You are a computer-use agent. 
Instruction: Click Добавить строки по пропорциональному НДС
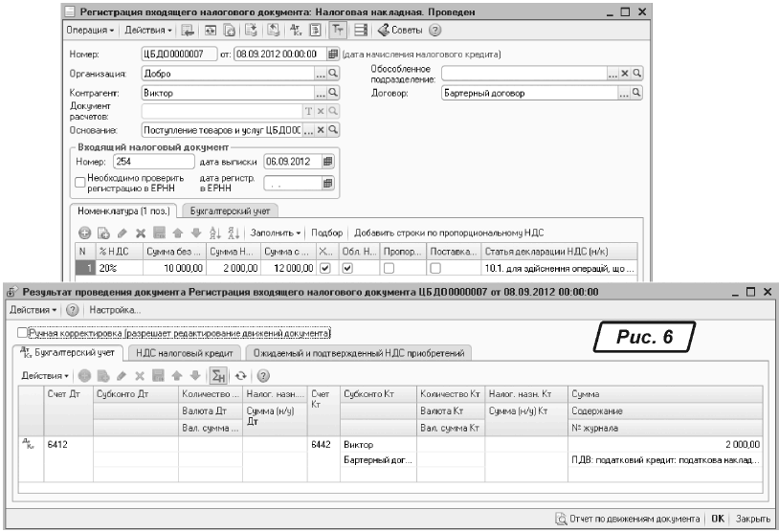coord(447,233)
